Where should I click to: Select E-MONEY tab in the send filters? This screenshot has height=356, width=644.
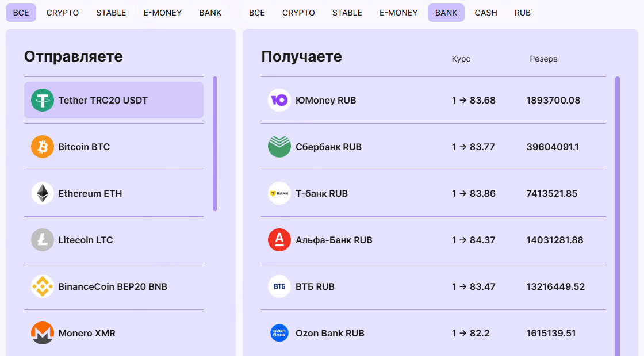pos(163,13)
